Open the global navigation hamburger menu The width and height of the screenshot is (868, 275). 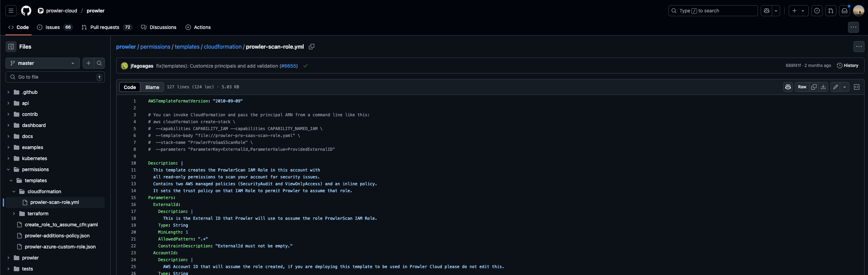pyautogui.click(x=11, y=11)
